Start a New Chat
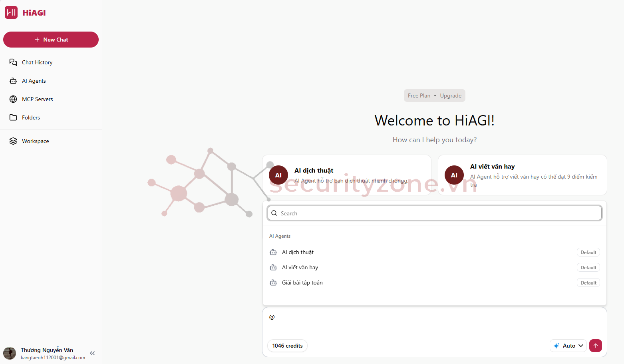This screenshot has width=624, height=364. click(x=51, y=40)
